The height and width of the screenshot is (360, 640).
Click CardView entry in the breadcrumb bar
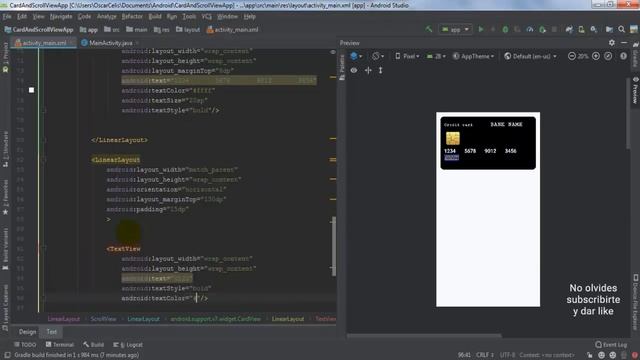pyautogui.click(x=216, y=319)
